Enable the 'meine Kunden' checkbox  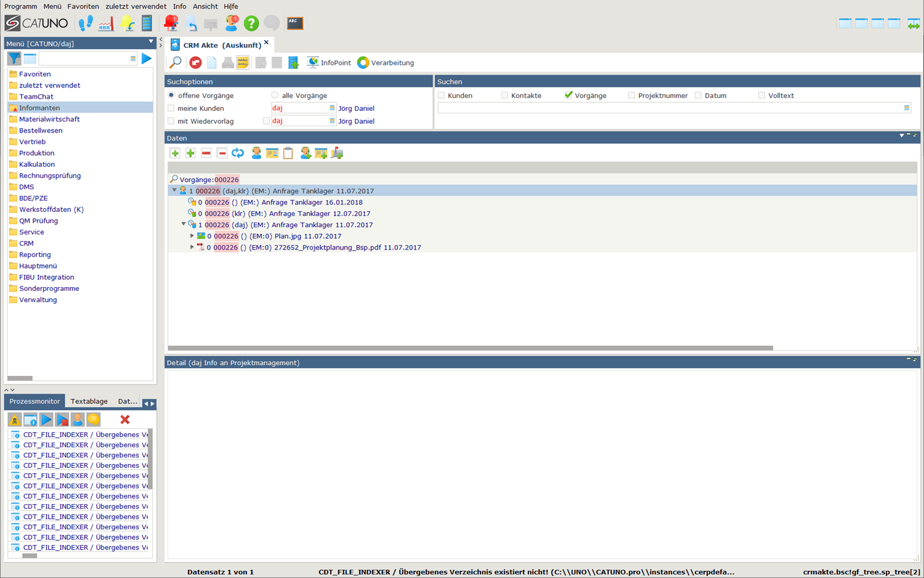click(x=171, y=108)
